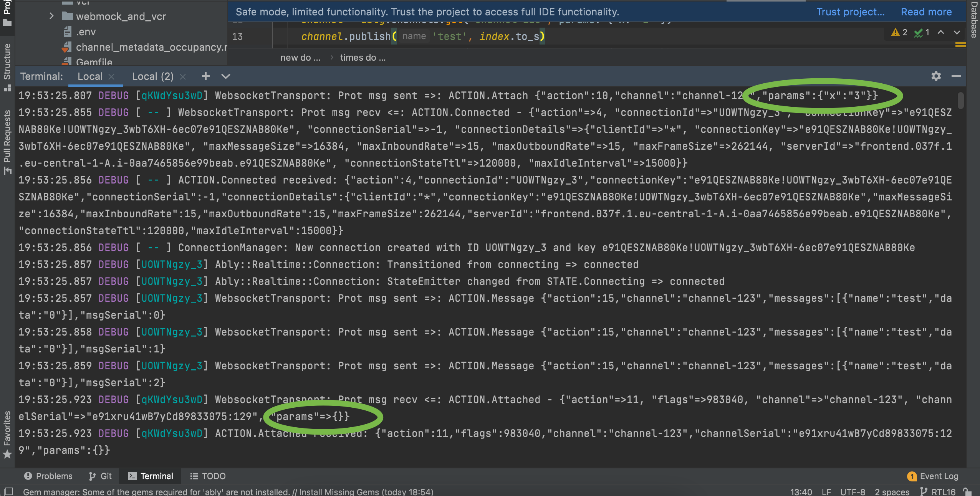Screen dimensions: 980x496
Task: Go to next highlighted error arrow
Action: (x=957, y=33)
